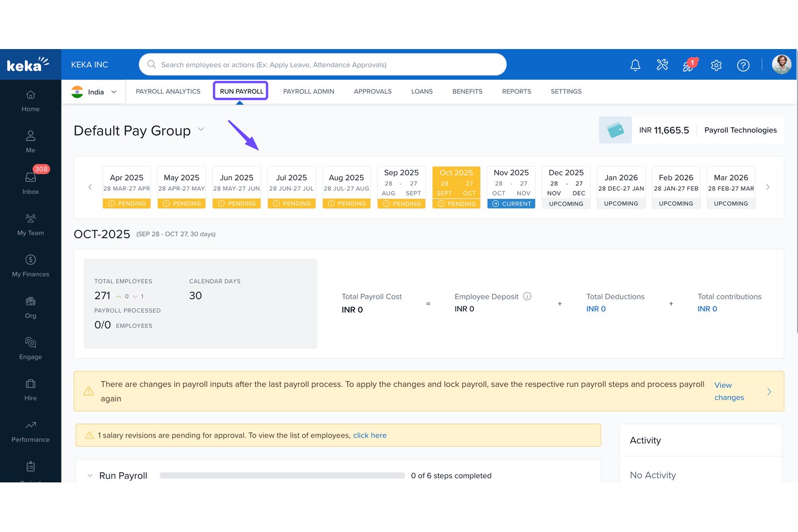Click '0 of 6 steps completed' text
The height and width of the screenshot is (532, 798).
[451, 475]
